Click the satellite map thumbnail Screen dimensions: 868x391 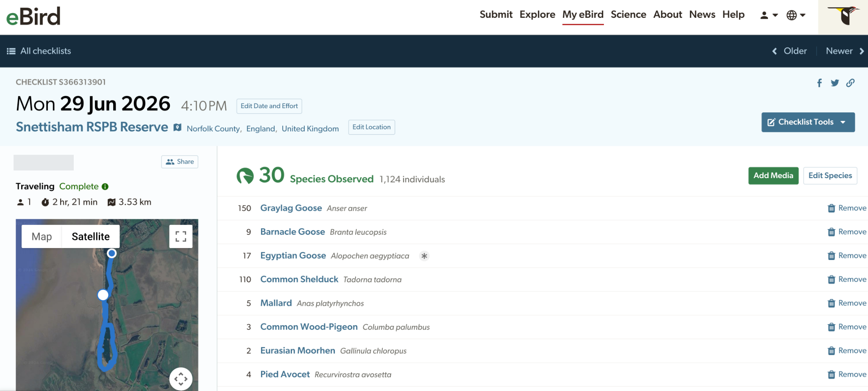coord(107,305)
